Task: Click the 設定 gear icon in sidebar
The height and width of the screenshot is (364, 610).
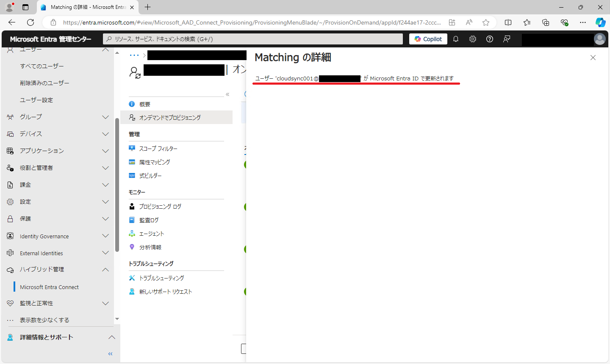Action: coord(10,201)
